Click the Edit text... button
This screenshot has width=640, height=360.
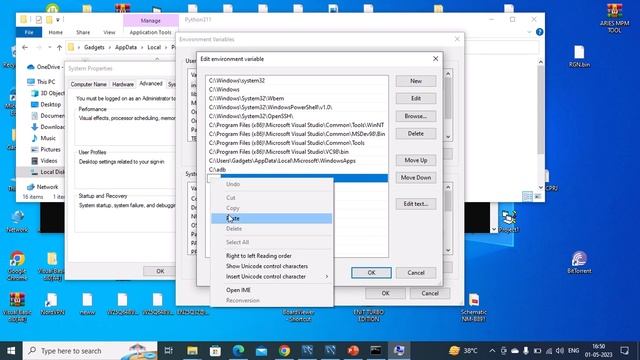click(x=416, y=204)
